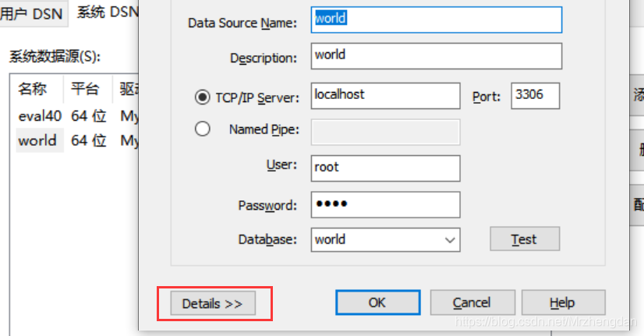The image size is (644, 336).
Task: Click the Port number field
Action: click(x=535, y=96)
